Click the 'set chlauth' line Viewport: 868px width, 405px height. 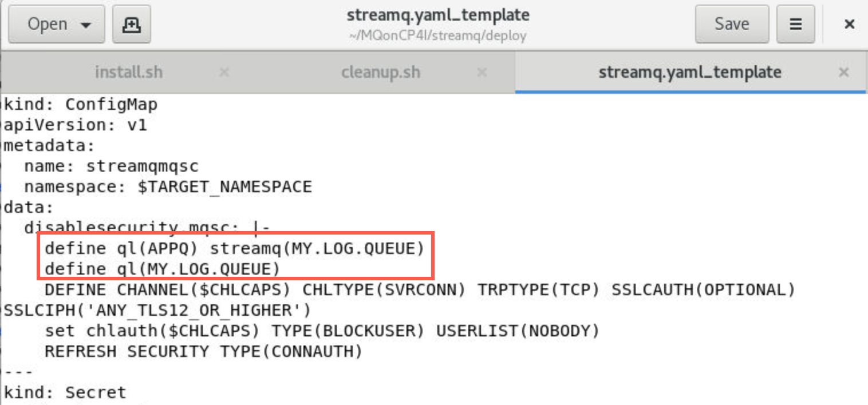(x=322, y=331)
